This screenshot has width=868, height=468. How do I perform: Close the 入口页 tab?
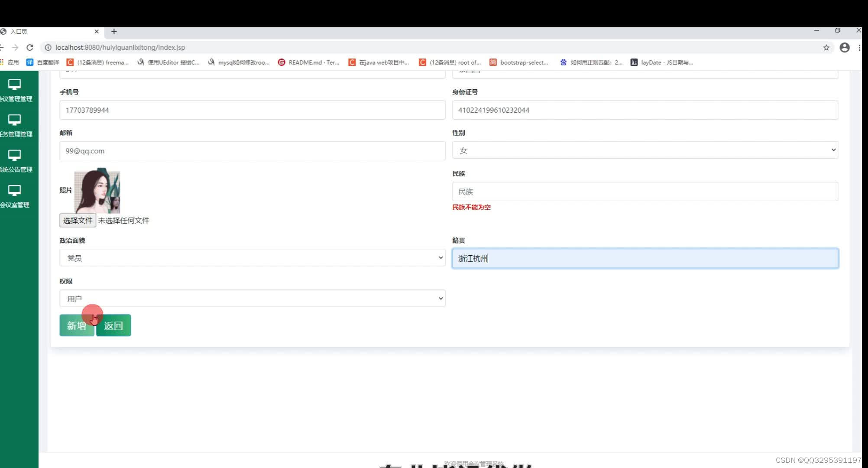[x=97, y=32]
